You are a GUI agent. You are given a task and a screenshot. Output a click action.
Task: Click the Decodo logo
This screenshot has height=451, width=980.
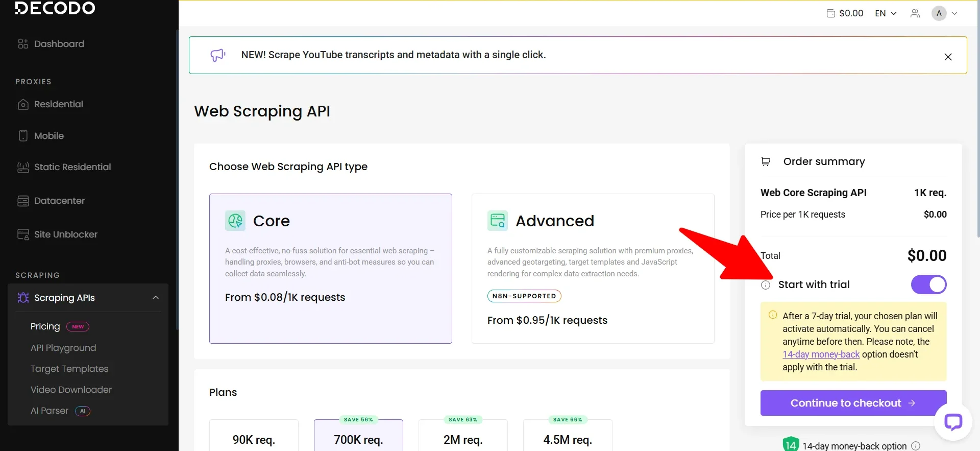[x=55, y=8]
